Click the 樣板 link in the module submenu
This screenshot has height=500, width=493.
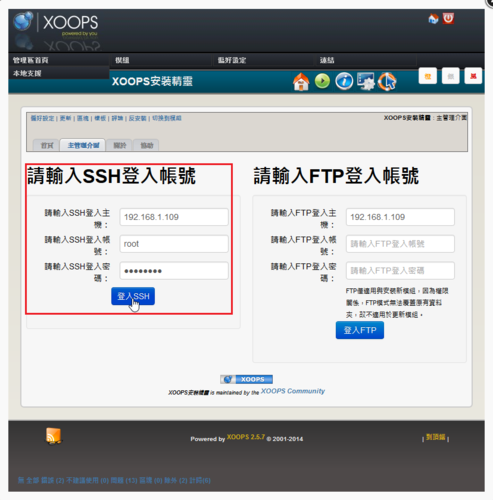(x=100, y=118)
